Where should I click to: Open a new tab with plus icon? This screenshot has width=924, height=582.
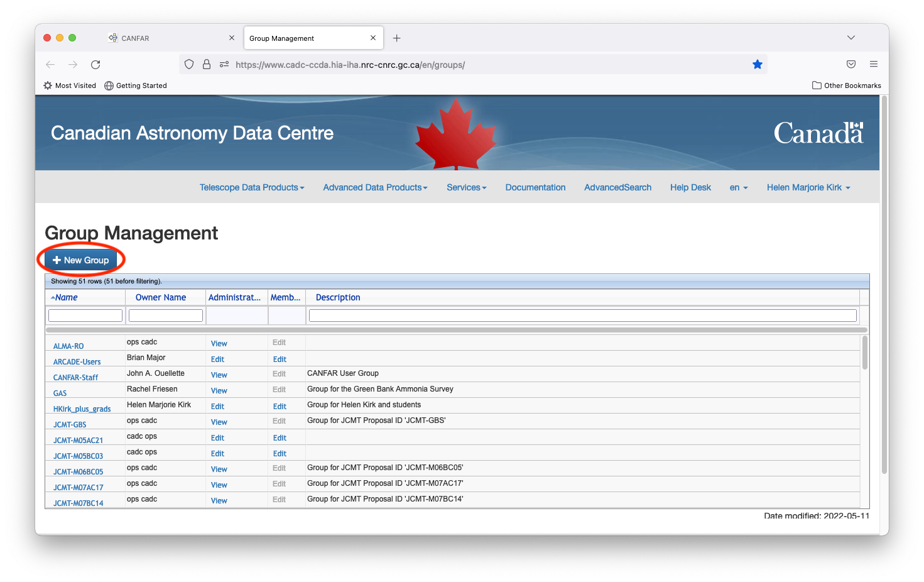[396, 38]
